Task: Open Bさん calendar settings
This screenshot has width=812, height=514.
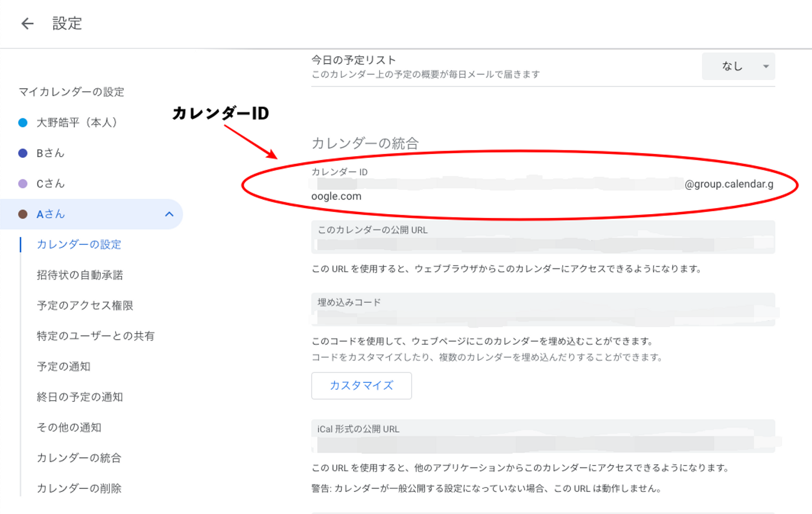Action: (x=51, y=153)
